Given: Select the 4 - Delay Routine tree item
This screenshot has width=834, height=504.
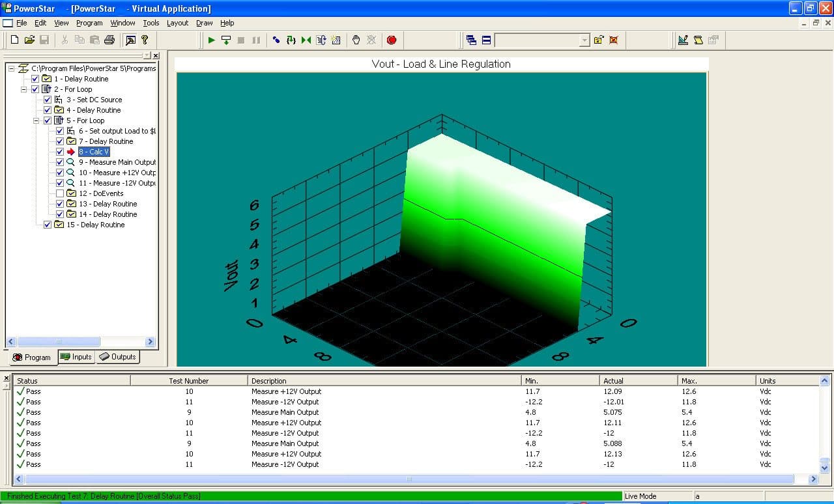Looking at the screenshot, I should point(93,110).
